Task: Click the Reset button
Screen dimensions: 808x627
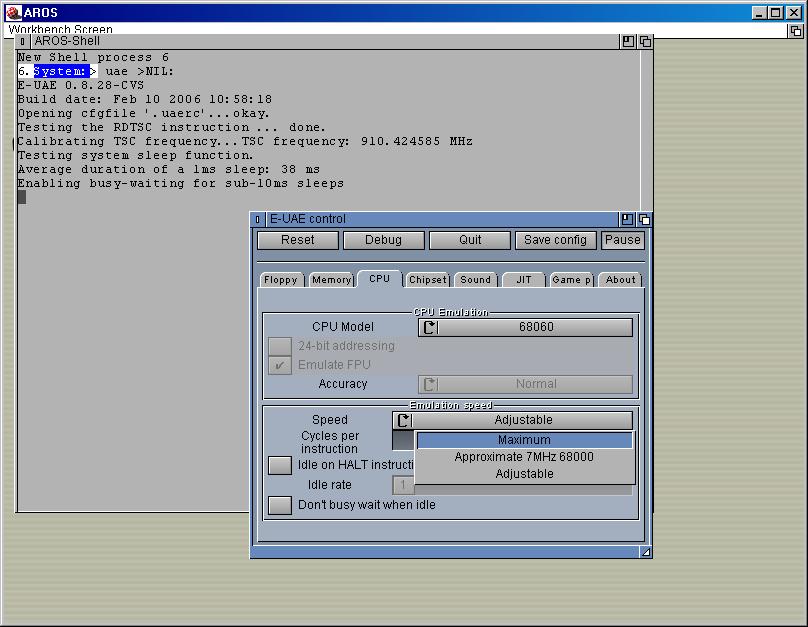Action: 298,240
